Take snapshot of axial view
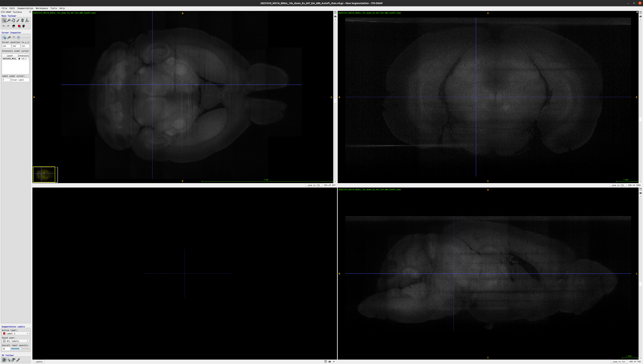 [335, 17]
